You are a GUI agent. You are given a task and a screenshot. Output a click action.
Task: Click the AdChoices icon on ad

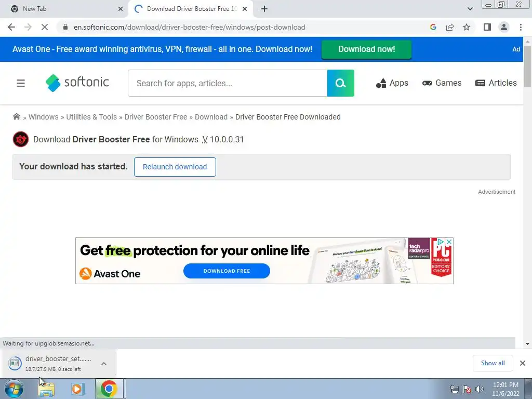pyautogui.click(x=441, y=242)
